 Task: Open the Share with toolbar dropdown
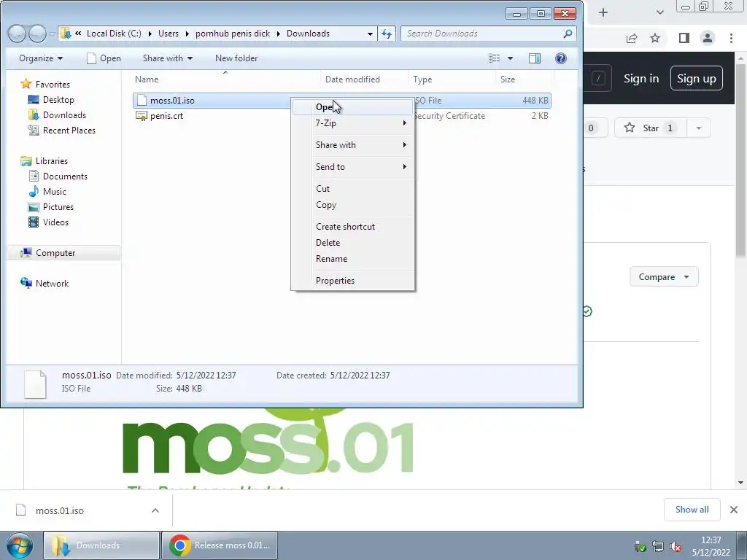(x=168, y=58)
